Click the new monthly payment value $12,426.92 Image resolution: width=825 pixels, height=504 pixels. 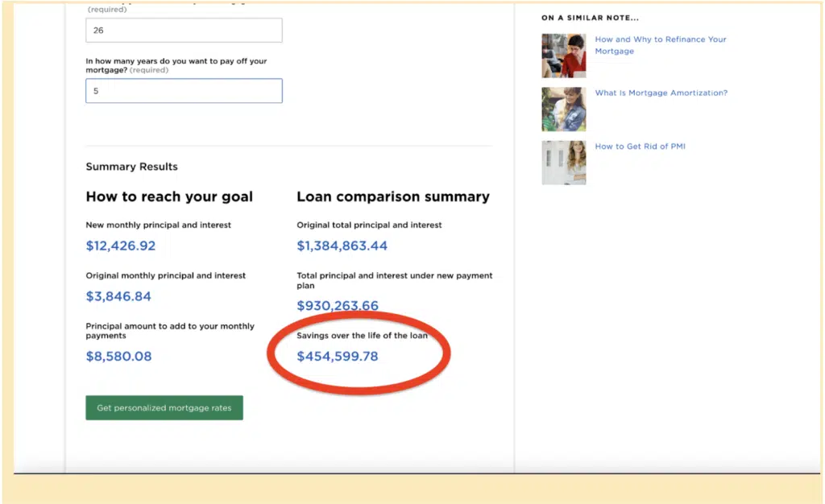(121, 246)
